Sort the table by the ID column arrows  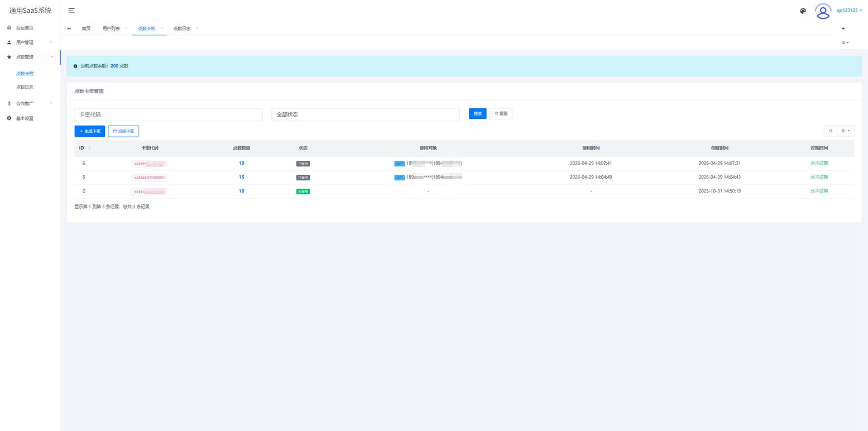coord(89,148)
